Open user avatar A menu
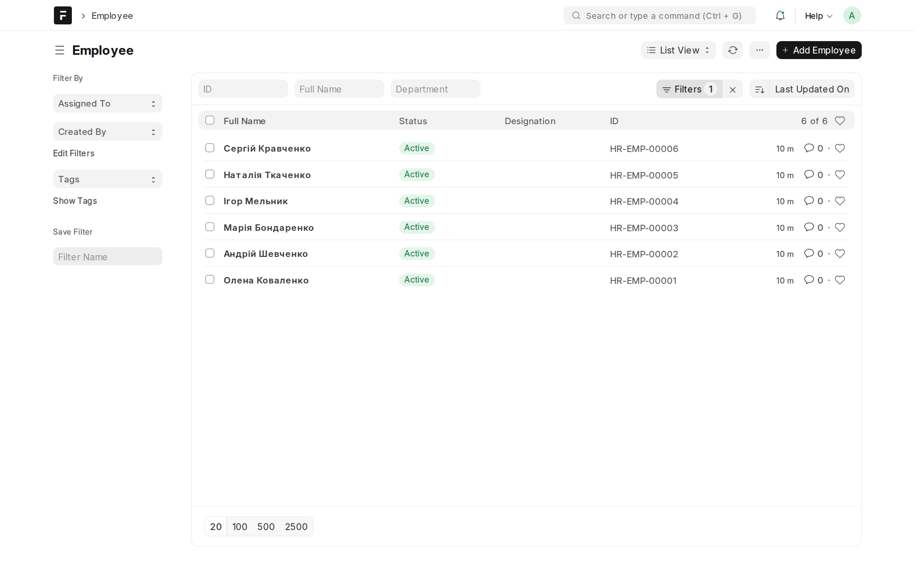Viewport: 924px width, 578px height. click(x=852, y=15)
